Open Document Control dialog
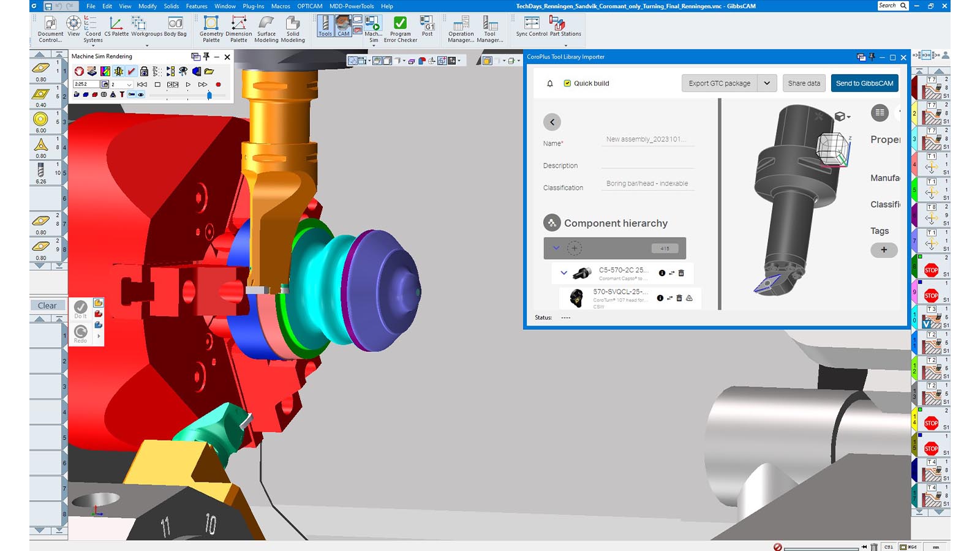The height and width of the screenshot is (551, 980). click(x=50, y=29)
